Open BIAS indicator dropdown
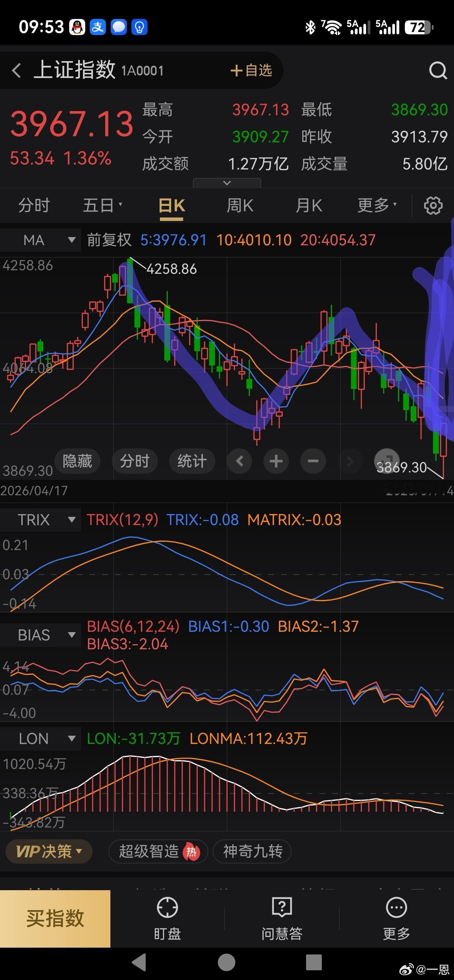454x980 pixels. click(40, 635)
